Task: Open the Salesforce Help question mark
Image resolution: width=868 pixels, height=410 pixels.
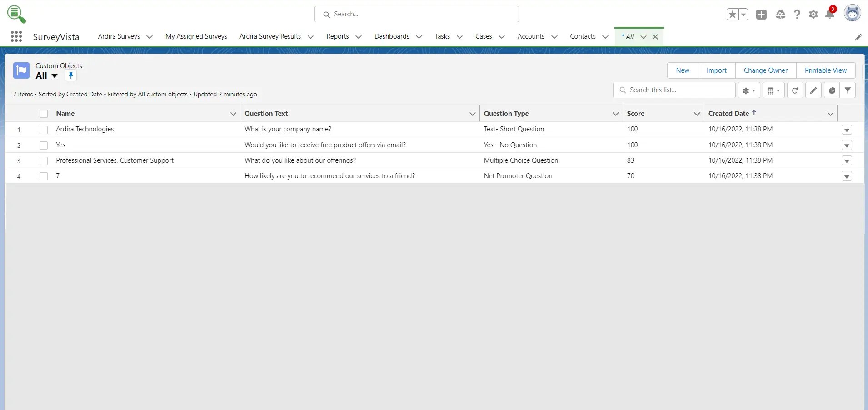Action: tap(797, 15)
